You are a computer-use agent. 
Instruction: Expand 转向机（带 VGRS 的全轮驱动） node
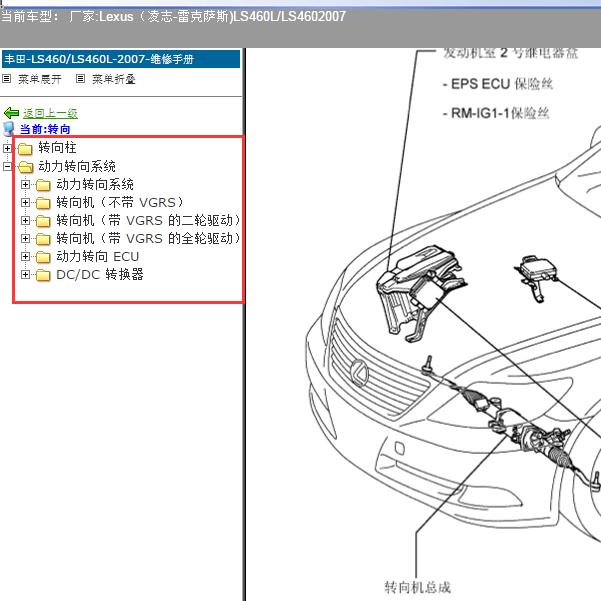(25, 238)
